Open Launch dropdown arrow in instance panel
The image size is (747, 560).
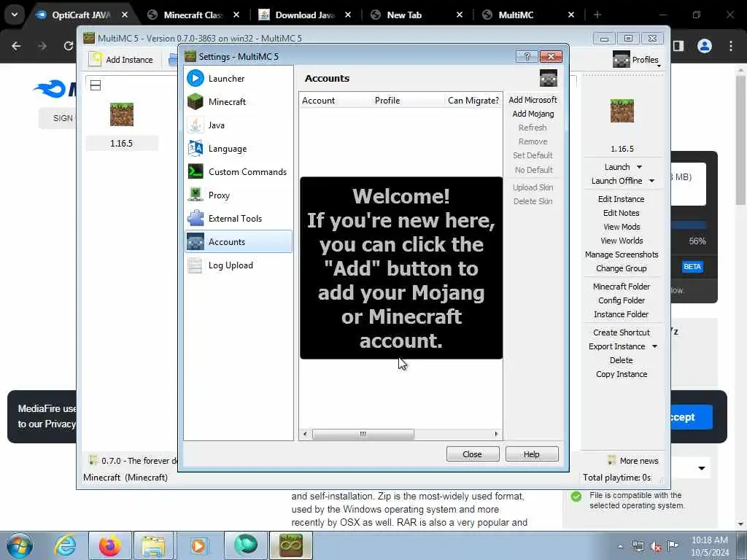coord(639,167)
